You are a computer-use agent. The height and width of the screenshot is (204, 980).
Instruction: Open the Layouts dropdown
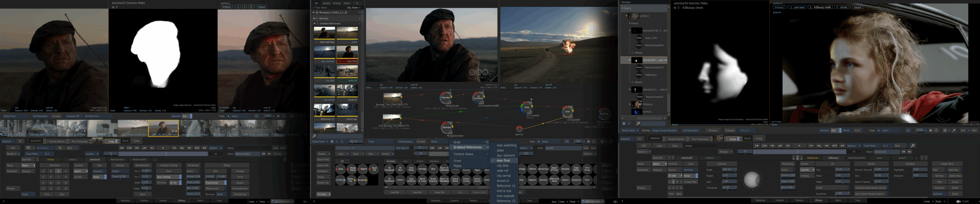click(x=92, y=154)
